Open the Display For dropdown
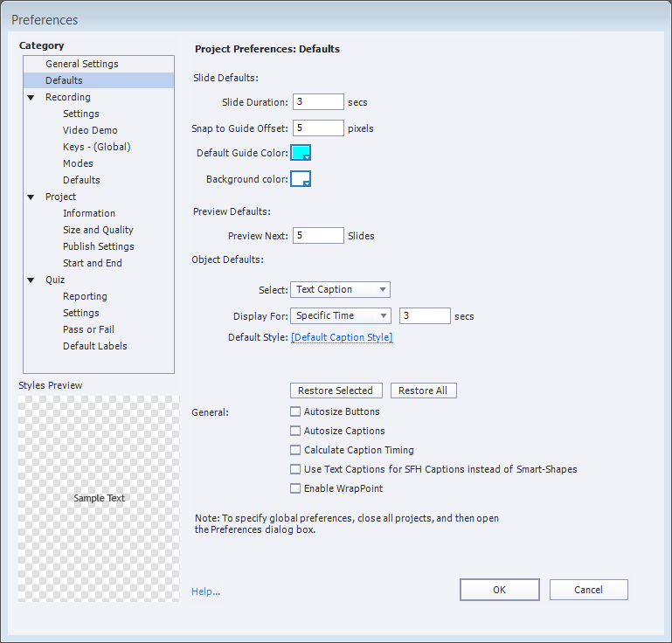672x643 pixels. 340,315
